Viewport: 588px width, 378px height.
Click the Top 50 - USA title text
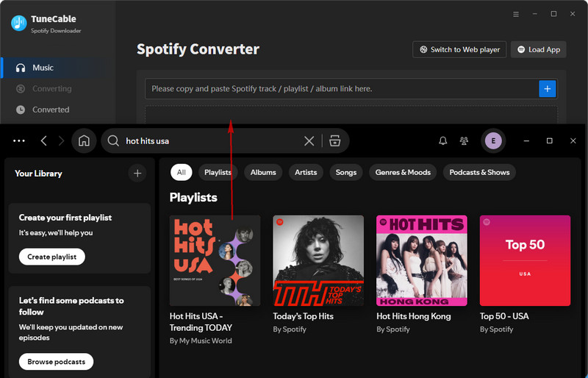[504, 316]
